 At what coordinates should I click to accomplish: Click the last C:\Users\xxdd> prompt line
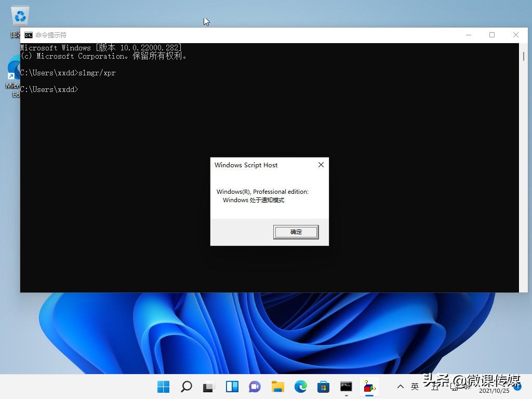(x=49, y=89)
